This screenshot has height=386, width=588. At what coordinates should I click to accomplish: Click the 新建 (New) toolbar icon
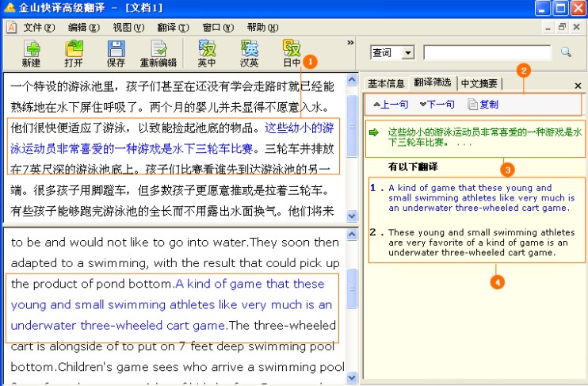pos(32,52)
